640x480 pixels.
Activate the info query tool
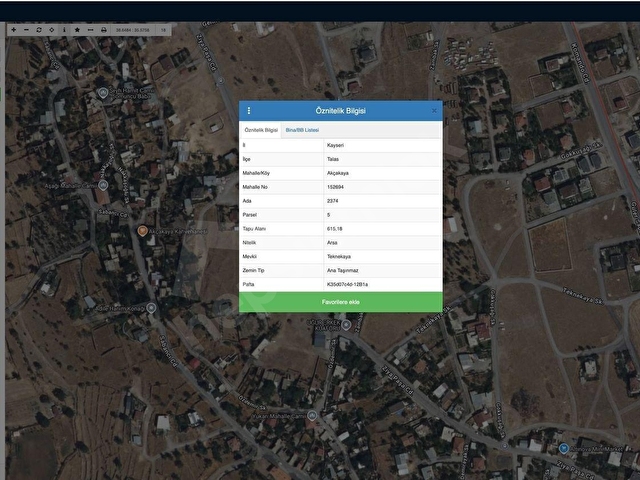tap(64, 30)
